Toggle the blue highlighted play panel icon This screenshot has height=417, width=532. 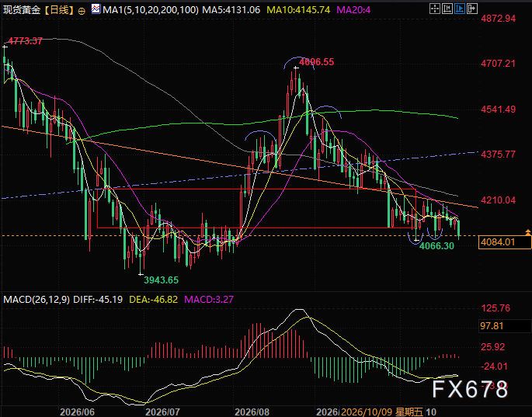460,9
